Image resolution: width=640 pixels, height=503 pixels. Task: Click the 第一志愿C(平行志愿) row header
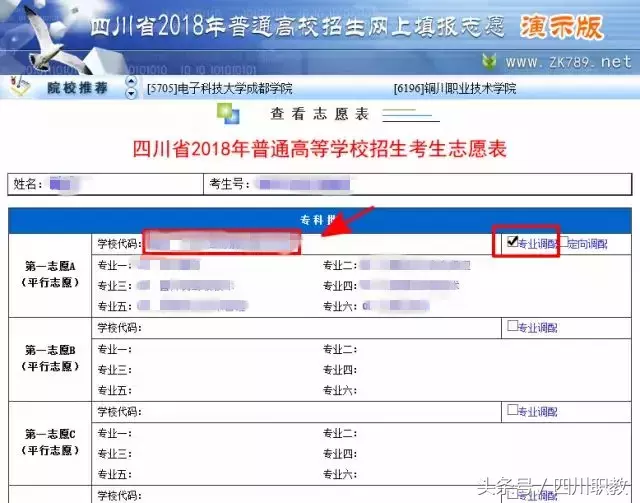(x=50, y=443)
